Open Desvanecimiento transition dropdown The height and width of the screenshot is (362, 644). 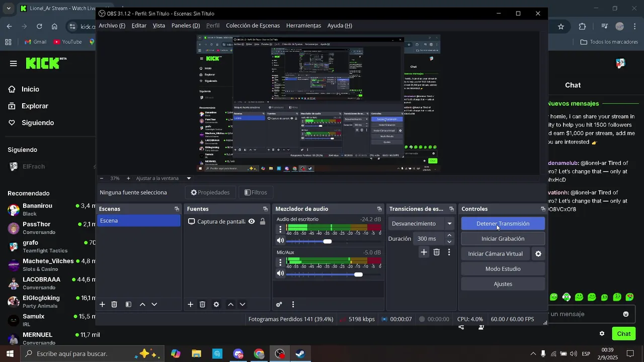[422, 224]
